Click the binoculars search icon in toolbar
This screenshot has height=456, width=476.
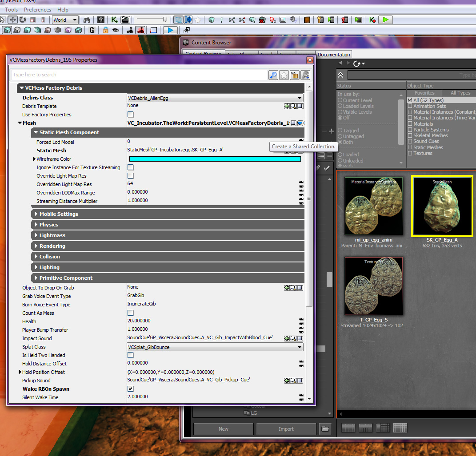click(87, 20)
